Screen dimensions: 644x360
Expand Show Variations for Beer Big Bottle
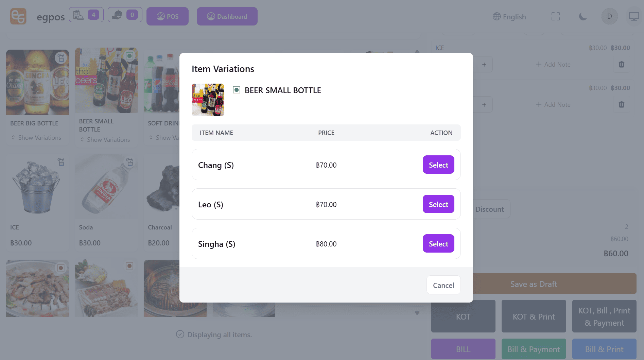click(36, 138)
